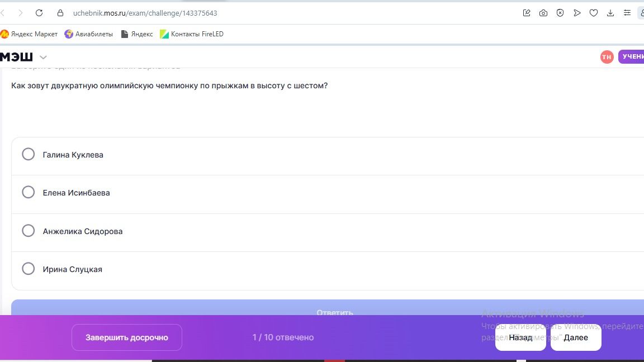Open the browser easy setup lines icon

(x=627, y=13)
